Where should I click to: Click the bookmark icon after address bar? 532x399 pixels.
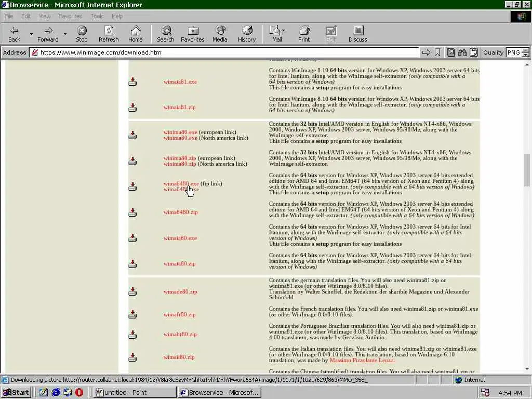pos(437,52)
